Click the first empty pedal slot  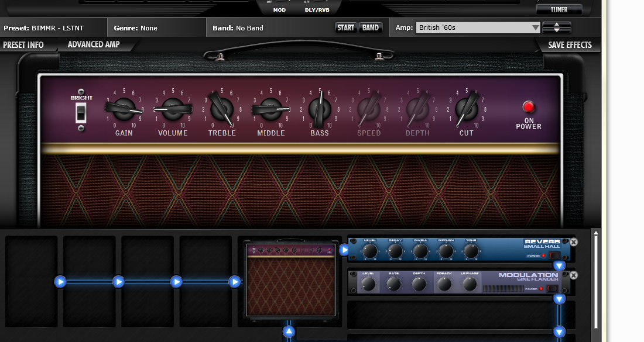point(31,281)
